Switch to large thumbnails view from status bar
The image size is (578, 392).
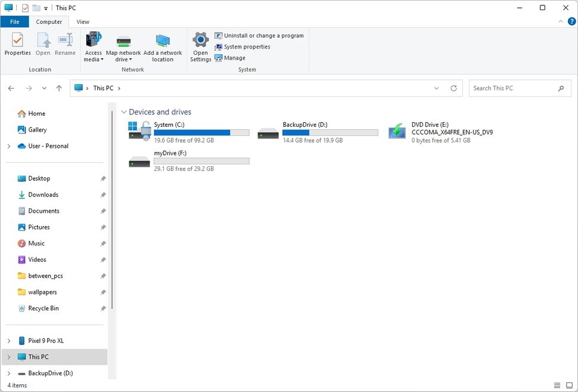coord(570,385)
